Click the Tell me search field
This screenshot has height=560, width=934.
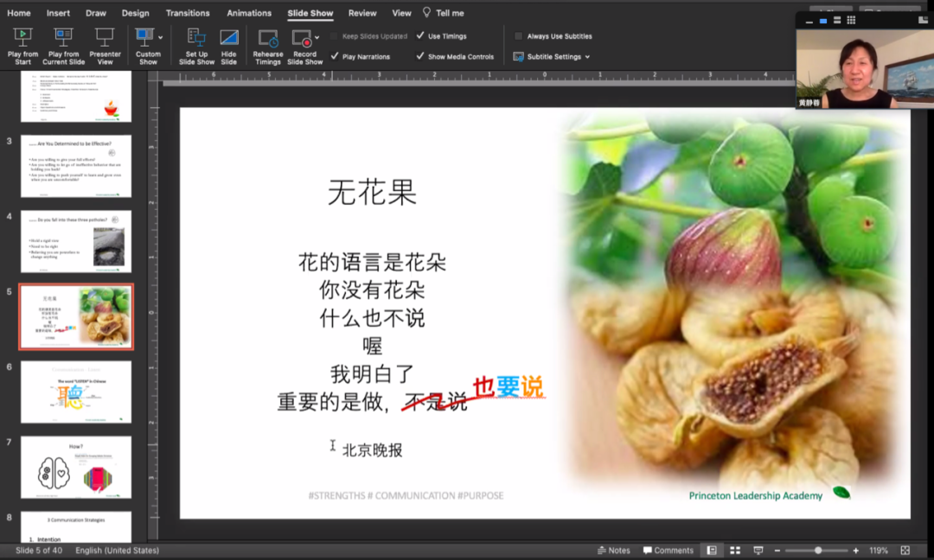pyautogui.click(x=450, y=12)
